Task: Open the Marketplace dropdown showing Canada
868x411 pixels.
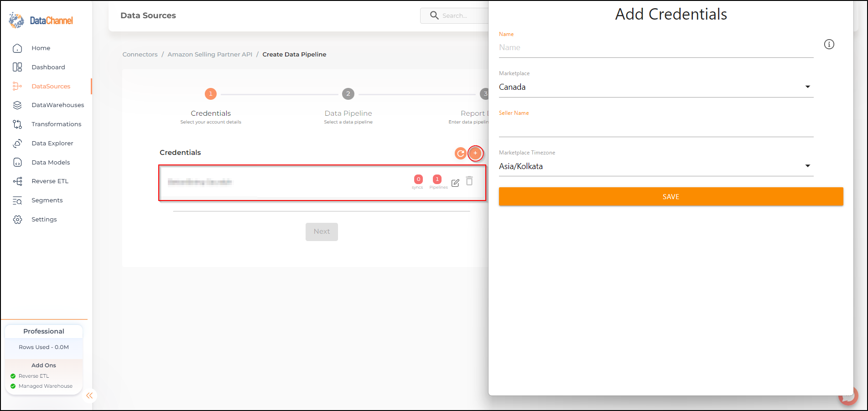Action: point(656,87)
